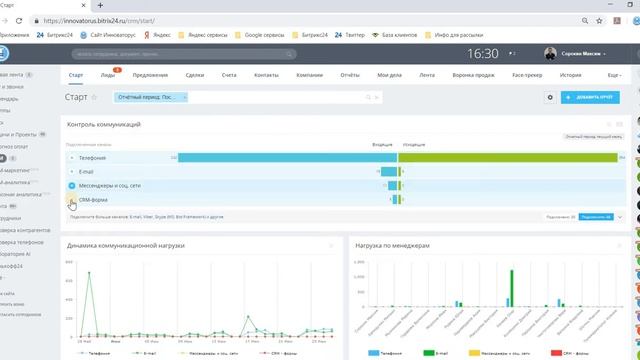Viewport: 640px width, 360px height.
Task: Click the filter search magnifier icon
Action: (368, 97)
